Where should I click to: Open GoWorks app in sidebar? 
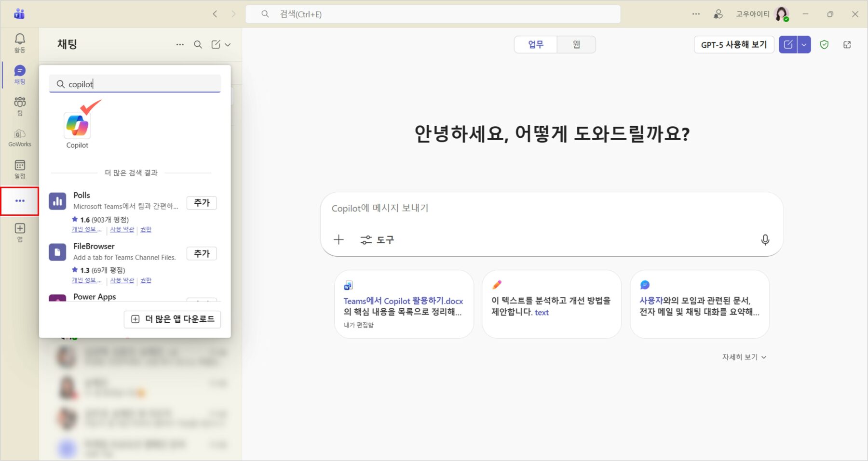20,137
